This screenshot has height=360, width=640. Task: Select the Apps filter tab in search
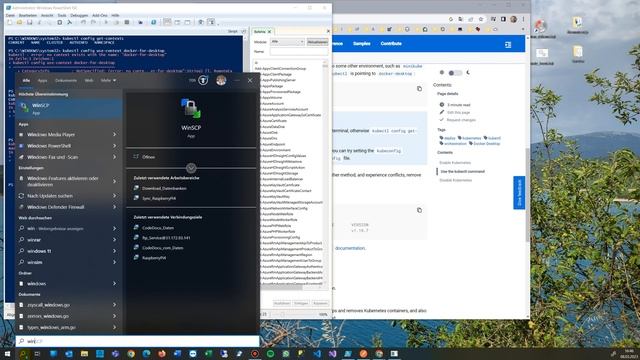click(42, 80)
